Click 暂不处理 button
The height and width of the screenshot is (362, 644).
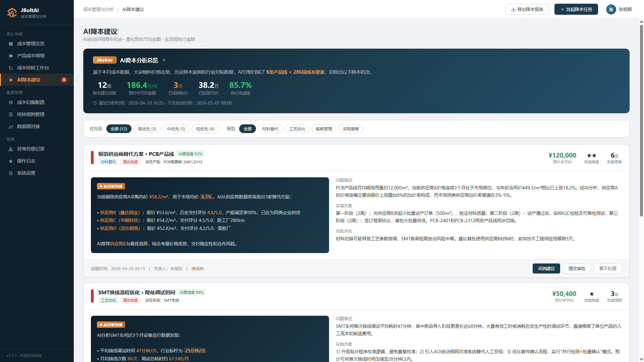(x=608, y=268)
